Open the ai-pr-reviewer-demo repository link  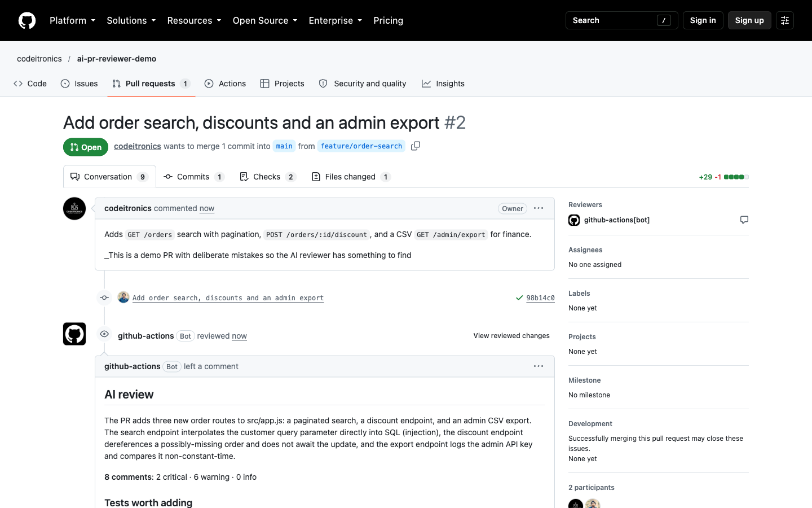tap(117, 59)
